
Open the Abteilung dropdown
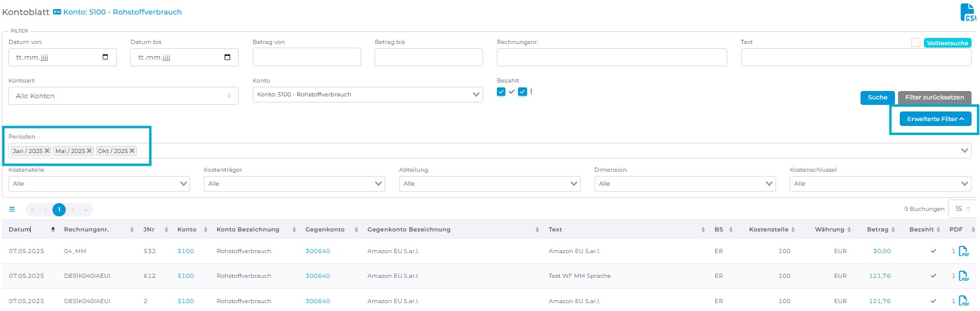tap(489, 184)
